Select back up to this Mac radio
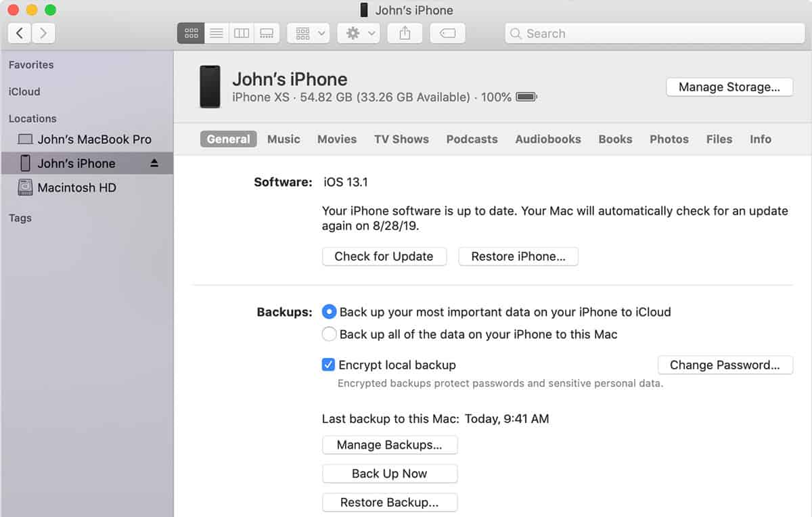The width and height of the screenshot is (812, 517). [329, 334]
